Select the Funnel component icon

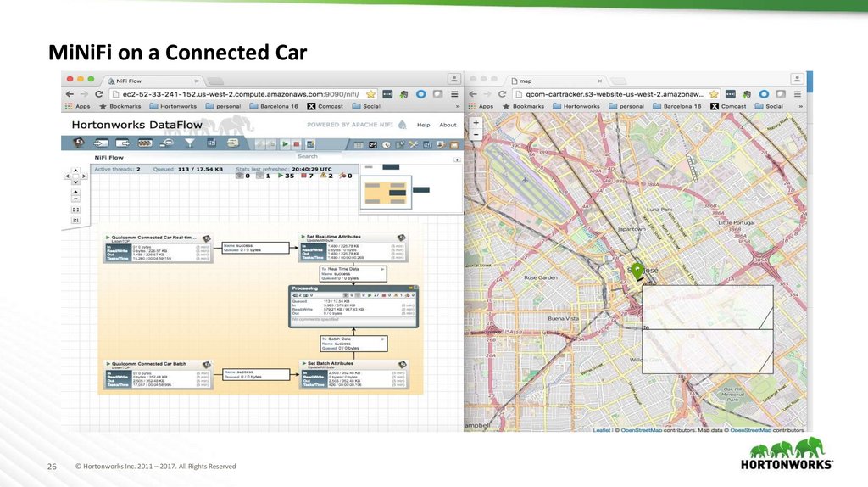[x=188, y=144]
